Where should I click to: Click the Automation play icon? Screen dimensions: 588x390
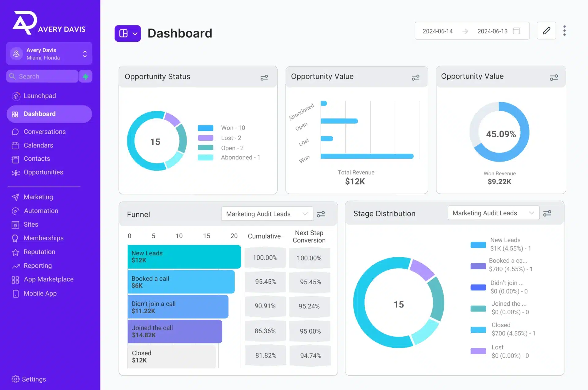(15, 211)
